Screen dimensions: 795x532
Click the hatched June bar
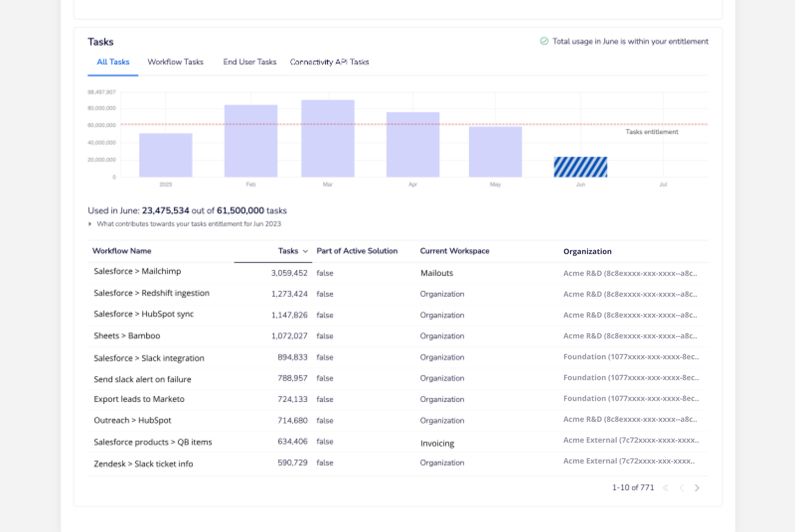pos(580,167)
